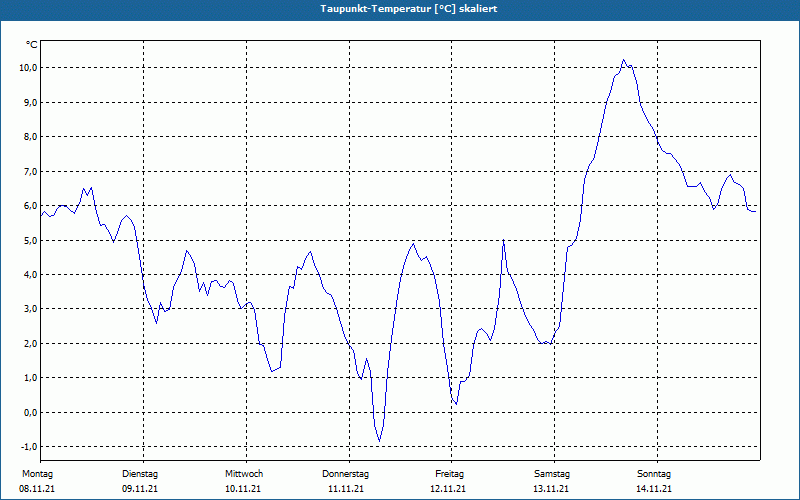
Task: Click the date 10.11.21
Action: 243,489
